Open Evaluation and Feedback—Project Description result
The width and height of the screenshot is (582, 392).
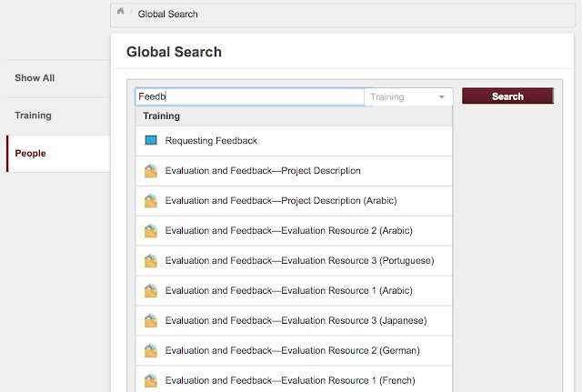pos(263,171)
